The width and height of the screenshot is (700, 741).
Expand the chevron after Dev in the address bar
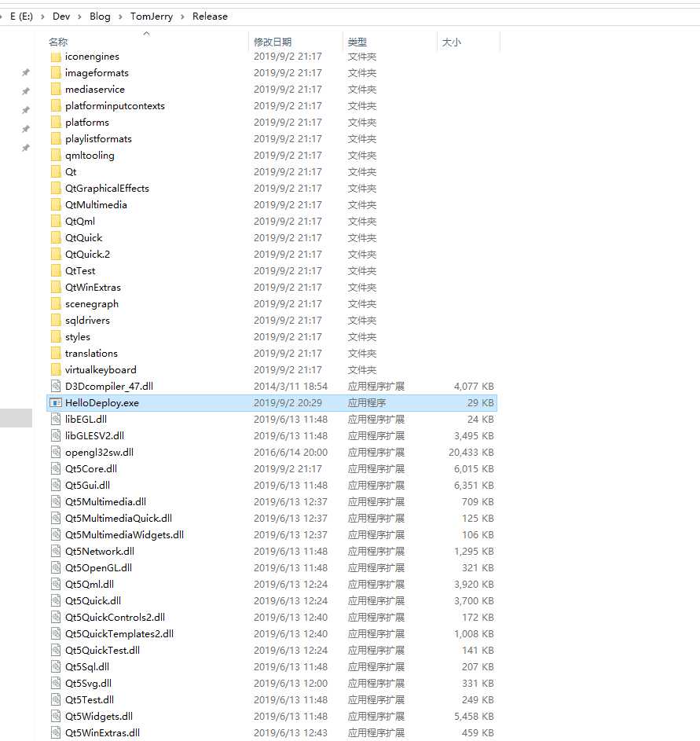tap(79, 17)
